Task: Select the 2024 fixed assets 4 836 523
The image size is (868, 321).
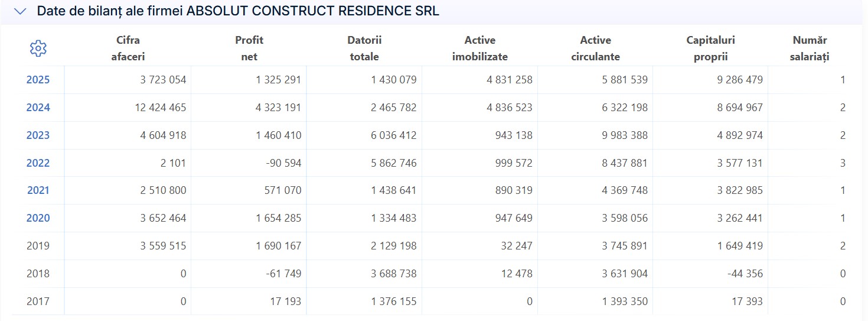Action: (509, 108)
